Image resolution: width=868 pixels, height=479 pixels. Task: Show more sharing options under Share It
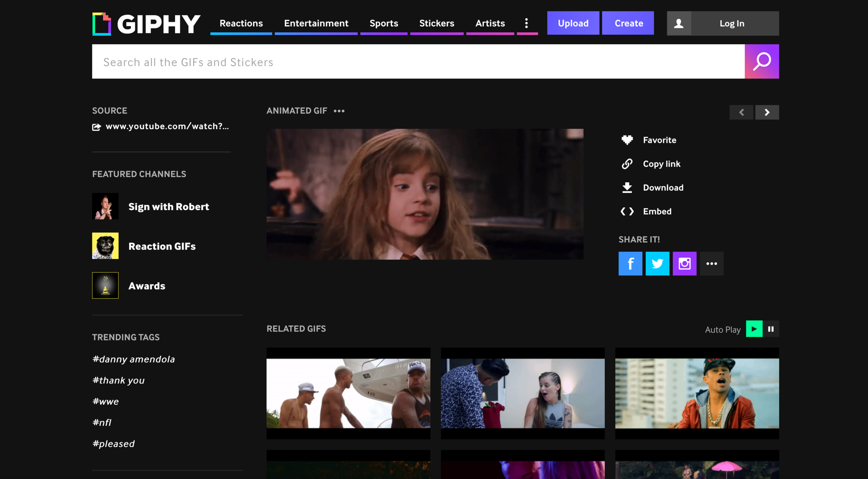[711, 264]
